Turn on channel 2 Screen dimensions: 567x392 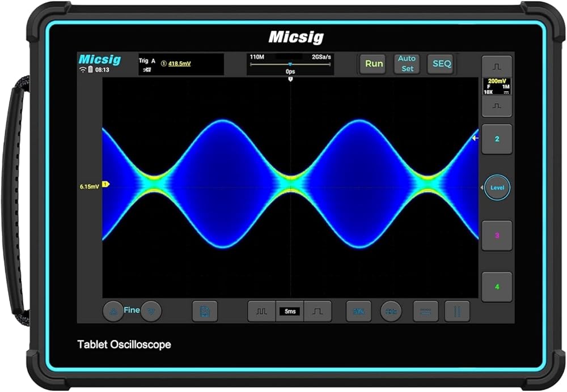click(497, 139)
